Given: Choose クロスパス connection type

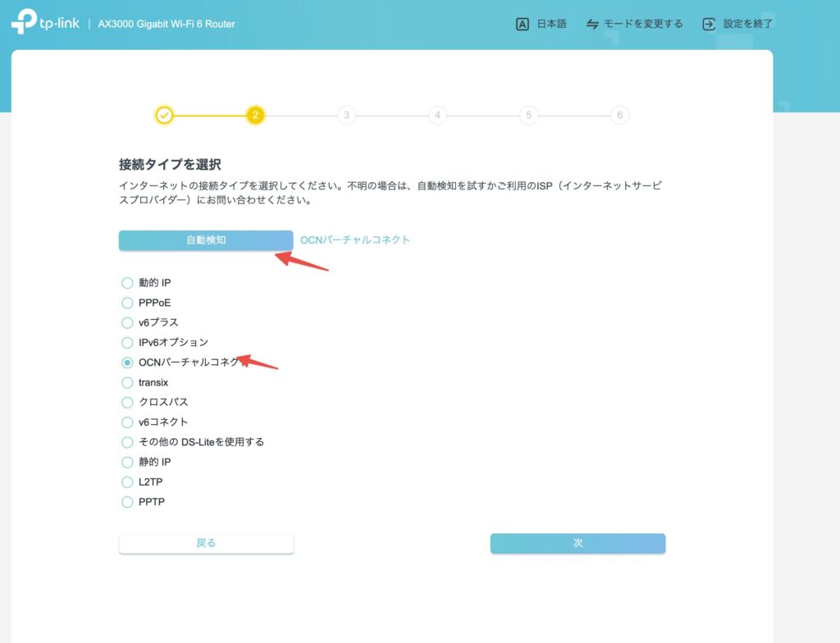Looking at the screenshot, I should [127, 403].
